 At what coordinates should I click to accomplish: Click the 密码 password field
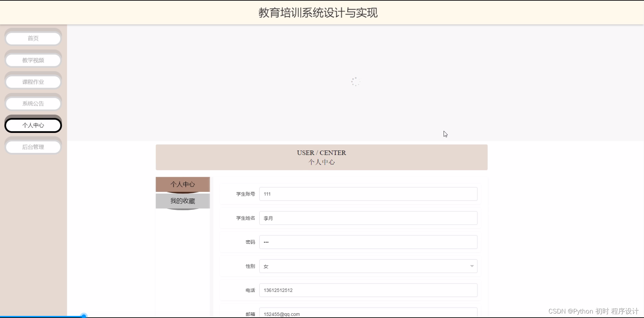(368, 242)
